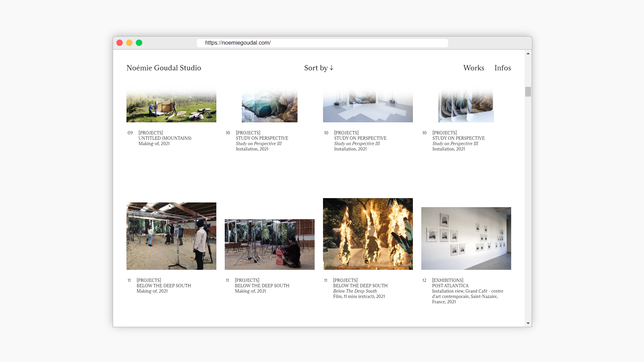The image size is (644, 362).
Task: Click the POST ATLANTICA exhibition title
Action: tap(450, 286)
